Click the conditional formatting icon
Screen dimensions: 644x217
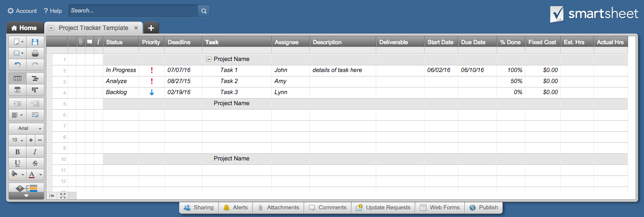[x=26, y=188]
